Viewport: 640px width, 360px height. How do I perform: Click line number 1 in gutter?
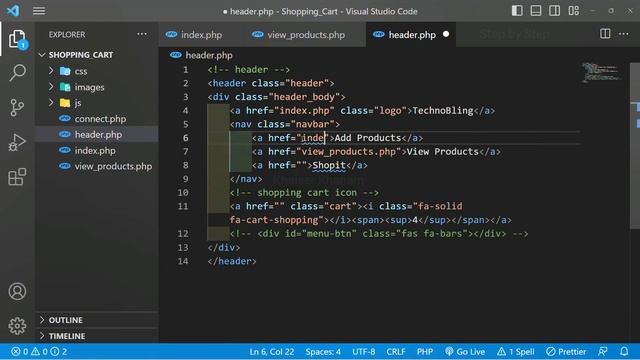pyautogui.click(x=185, y=70)
